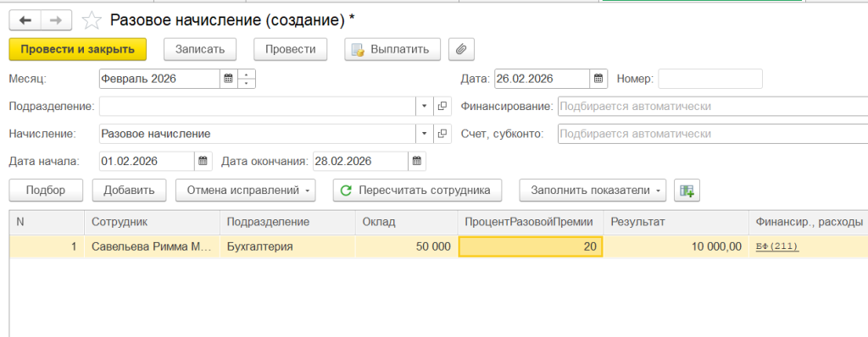Open Начисление item via open-form icon
868x337 pixels.
pos(442,134)
